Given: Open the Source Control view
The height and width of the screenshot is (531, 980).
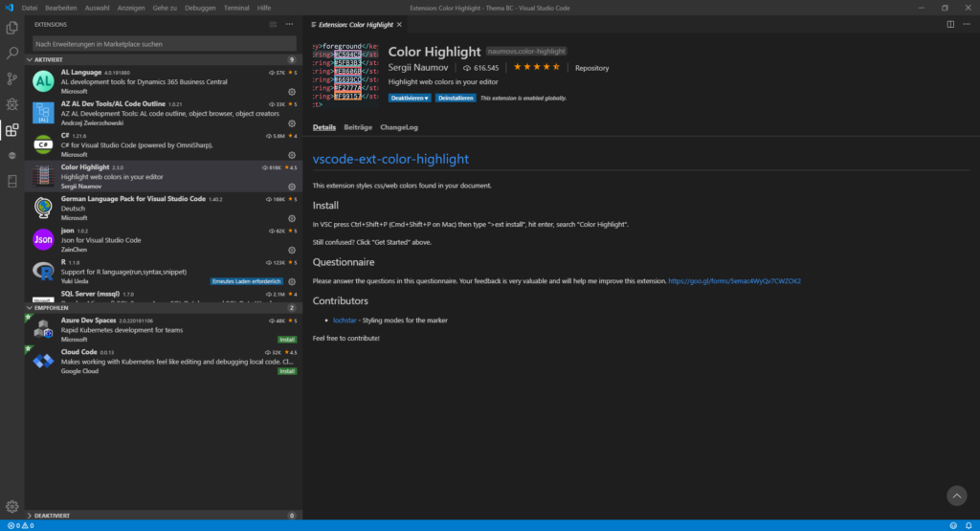Looking at the screenshot, I should pos(11,78).
